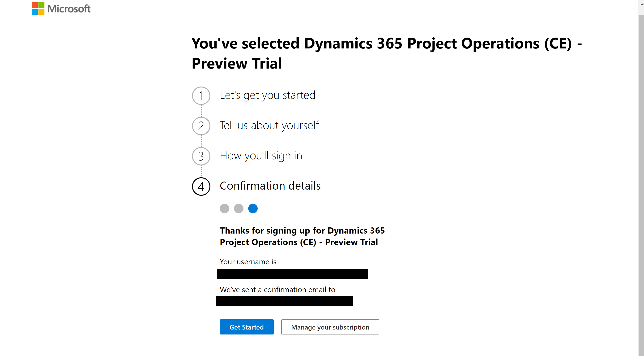
Task: Click "We've sent a confirmation email to" text
Action: [x=277, y=289]
